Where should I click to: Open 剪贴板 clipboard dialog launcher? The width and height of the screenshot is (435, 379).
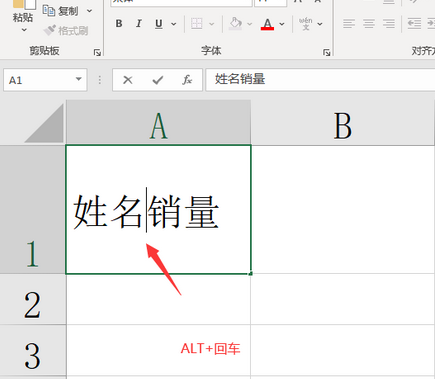(97, 52)
